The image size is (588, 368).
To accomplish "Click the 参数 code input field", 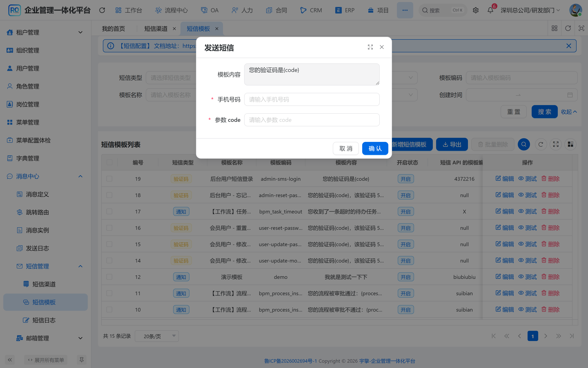I will pos(312,120).
